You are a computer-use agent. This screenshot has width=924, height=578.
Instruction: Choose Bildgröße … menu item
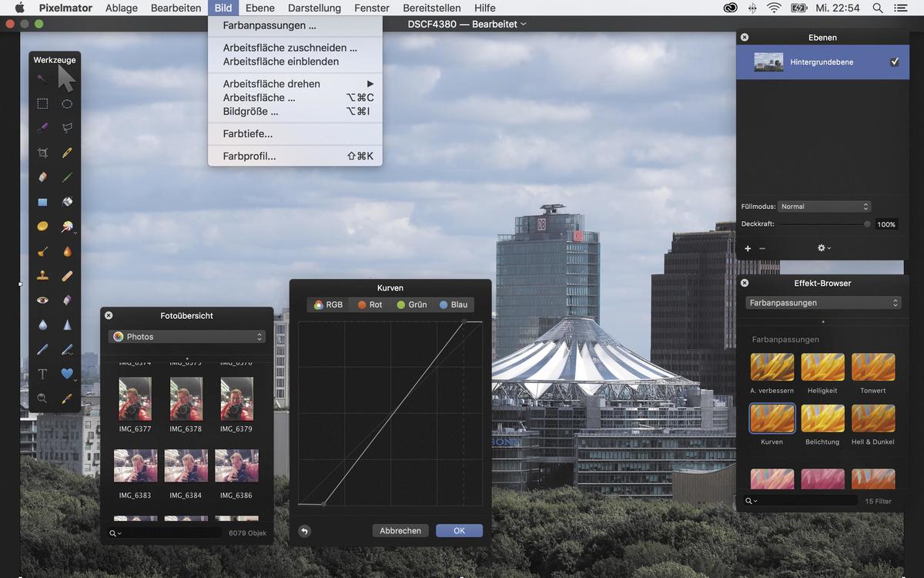click(x=295, y=111)
